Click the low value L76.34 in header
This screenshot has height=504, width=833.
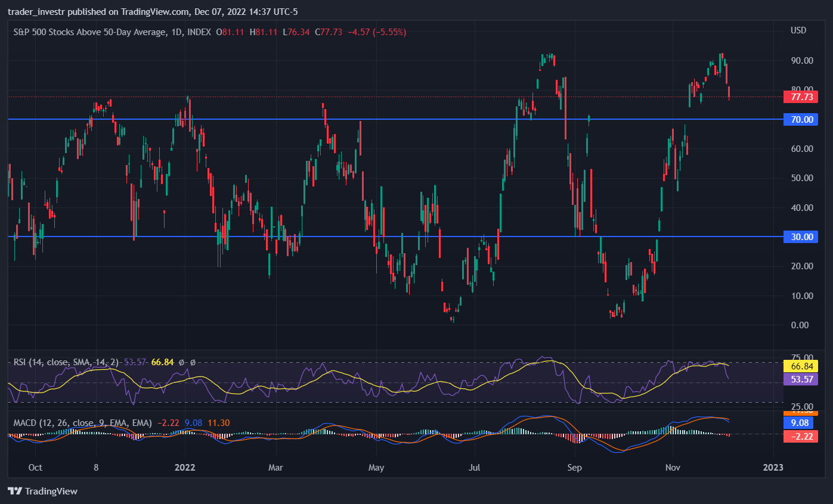[296, 32]
